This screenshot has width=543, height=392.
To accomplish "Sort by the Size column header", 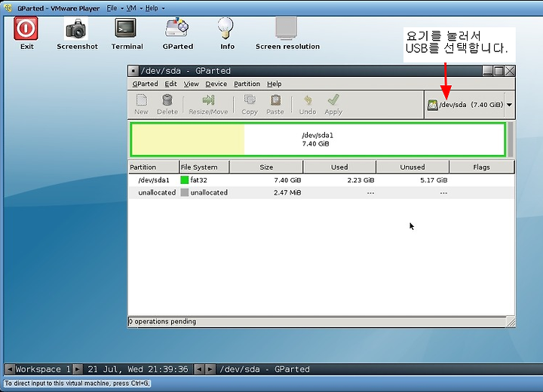I will click(266, 167).
